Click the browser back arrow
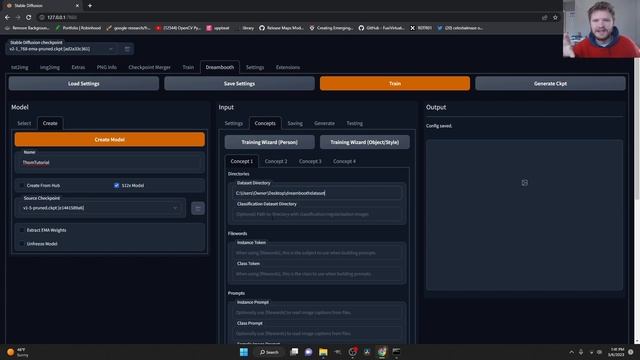Screen dimensions: 640x360 (7, 18)
